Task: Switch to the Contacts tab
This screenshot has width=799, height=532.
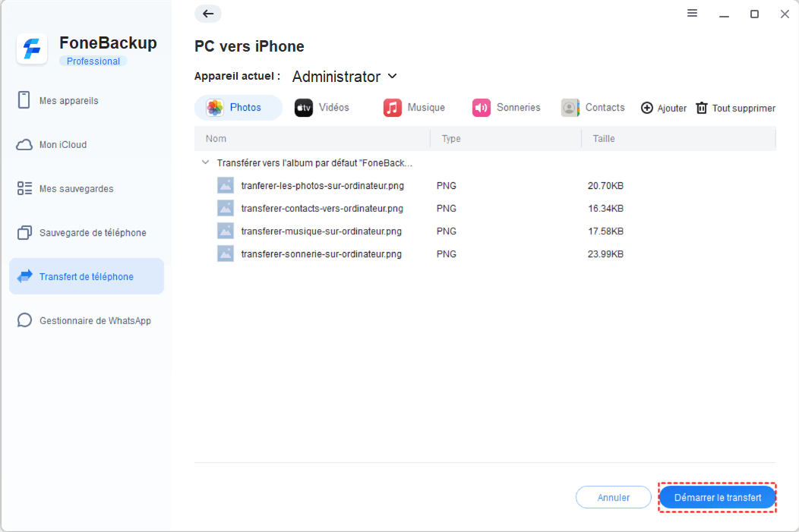Action: [x=592, y=108]
